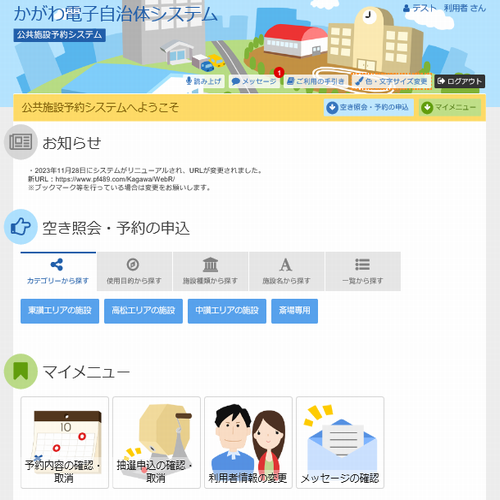This screenshot has width=500, height=500.
Task: Click the 公共施設予約システムへようこそ heading
Action: [100, 107]
